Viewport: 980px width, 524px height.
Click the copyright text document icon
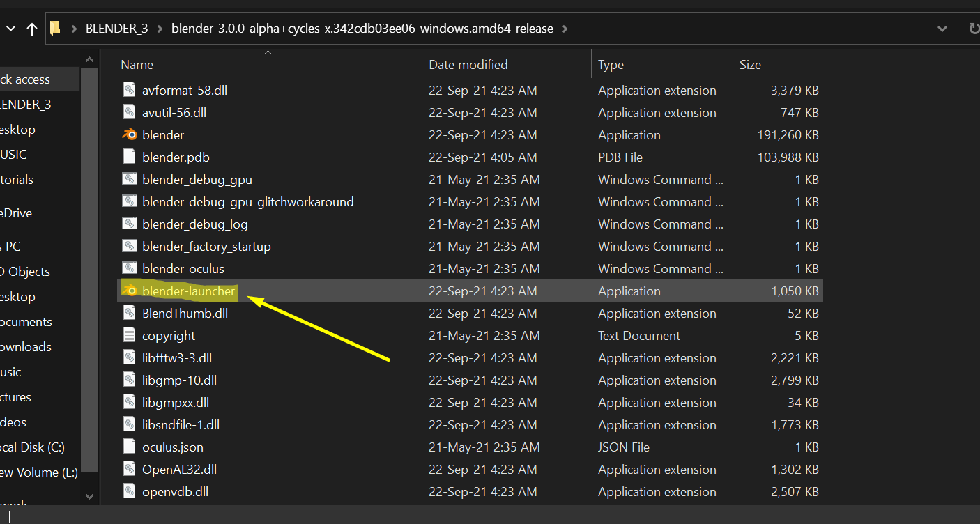coord(129,335)
